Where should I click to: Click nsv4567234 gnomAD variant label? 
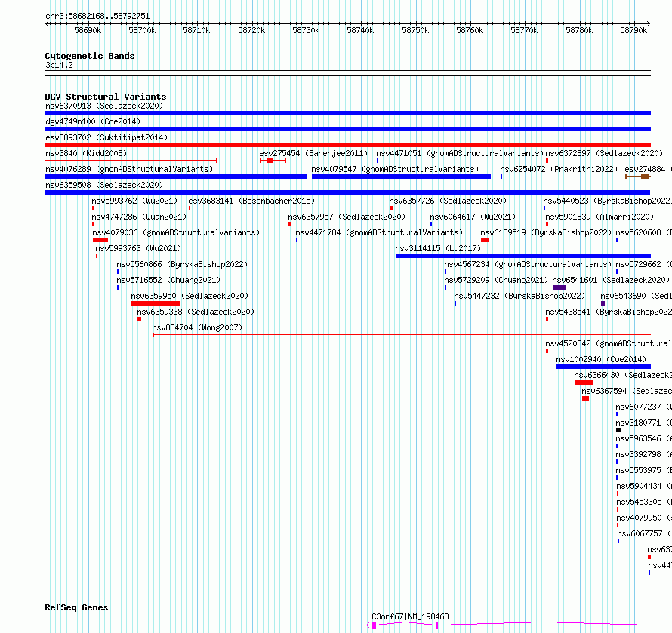coord(528,264)
